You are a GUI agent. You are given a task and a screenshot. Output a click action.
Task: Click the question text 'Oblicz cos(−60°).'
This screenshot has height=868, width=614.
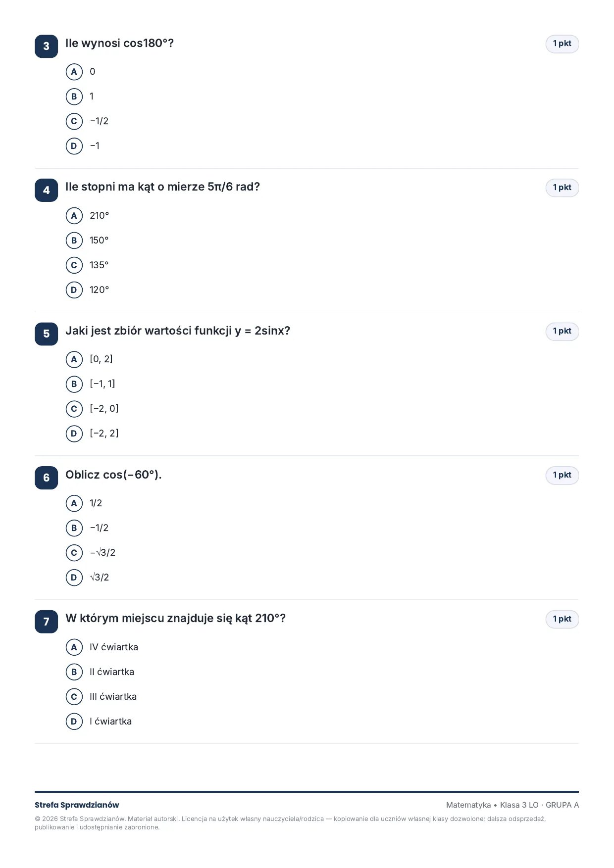pos(113,475)
